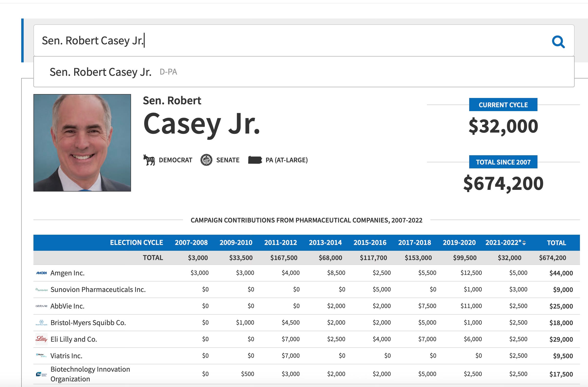Image resolution: width=588 pixels, height=387 pixels.
Task: Click the Bristol-Myers Squibb logo icon
Action: click(x=41, y=323)
